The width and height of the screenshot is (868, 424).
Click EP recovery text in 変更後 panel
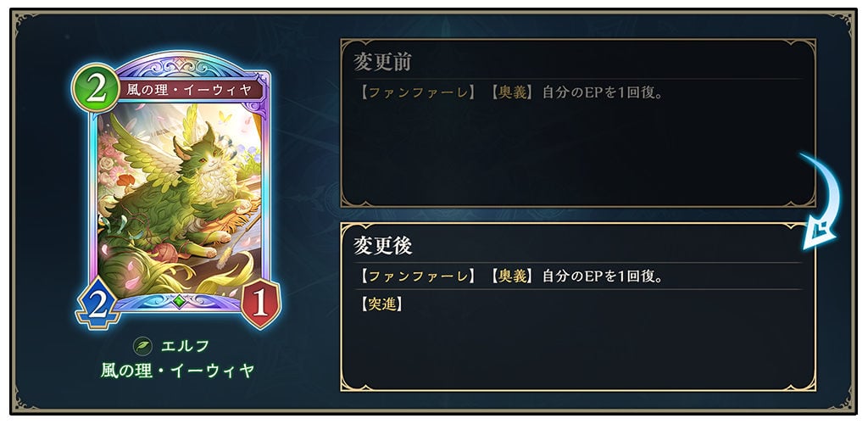click(603, 276)
